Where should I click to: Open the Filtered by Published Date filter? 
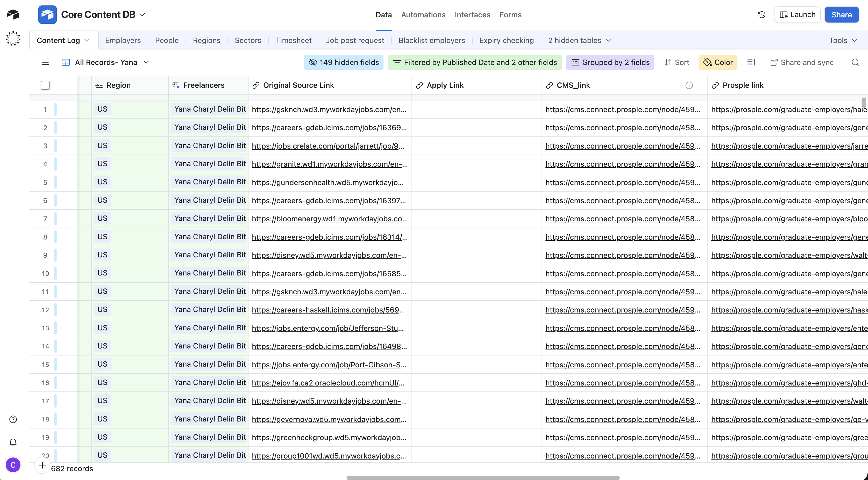point(475,62)
